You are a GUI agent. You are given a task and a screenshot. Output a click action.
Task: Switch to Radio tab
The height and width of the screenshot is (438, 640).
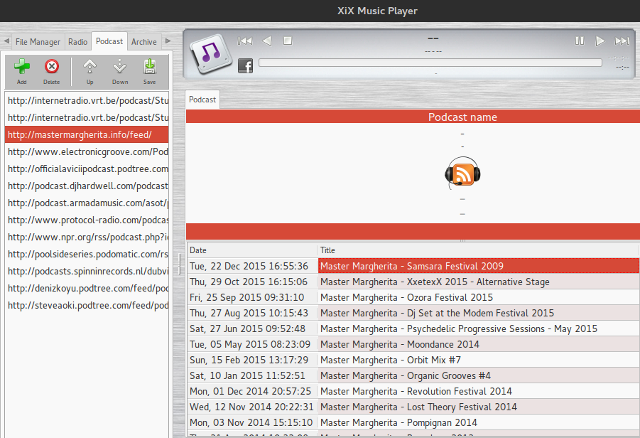pos(78,42)
